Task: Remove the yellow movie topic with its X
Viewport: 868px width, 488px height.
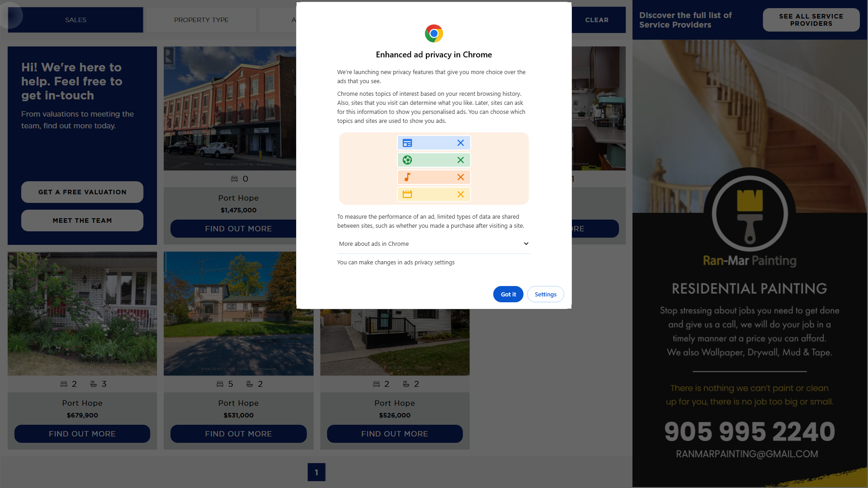Action: click(x=460, y=194)
